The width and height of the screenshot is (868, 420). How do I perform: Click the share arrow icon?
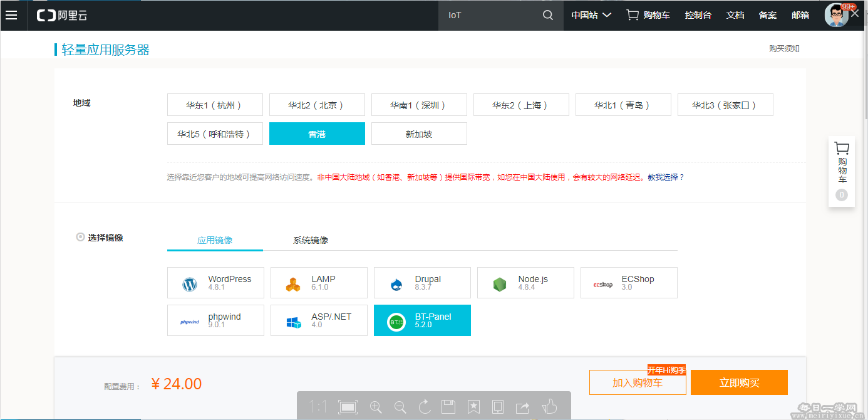click(x=522, y=407)
